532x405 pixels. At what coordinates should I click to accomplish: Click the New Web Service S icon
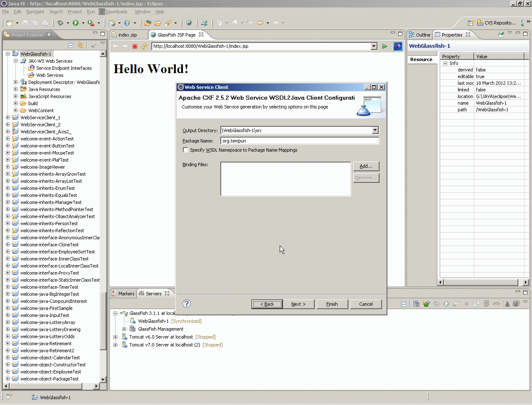[x=127, y=23]
